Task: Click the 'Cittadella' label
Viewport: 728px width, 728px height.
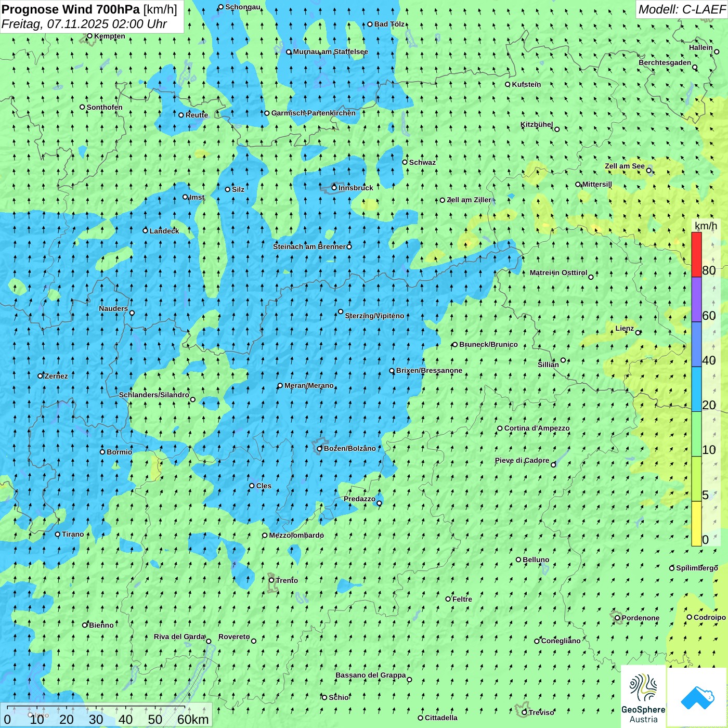Action: tap(441, 718)
